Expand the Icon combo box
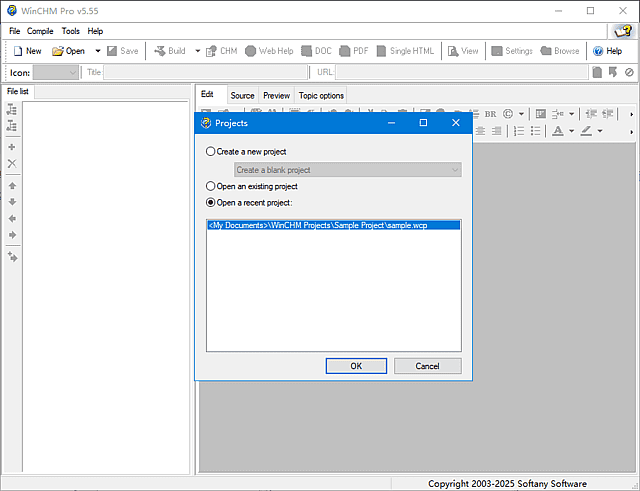This screenshot has width=640, height=491. [72, 72]
